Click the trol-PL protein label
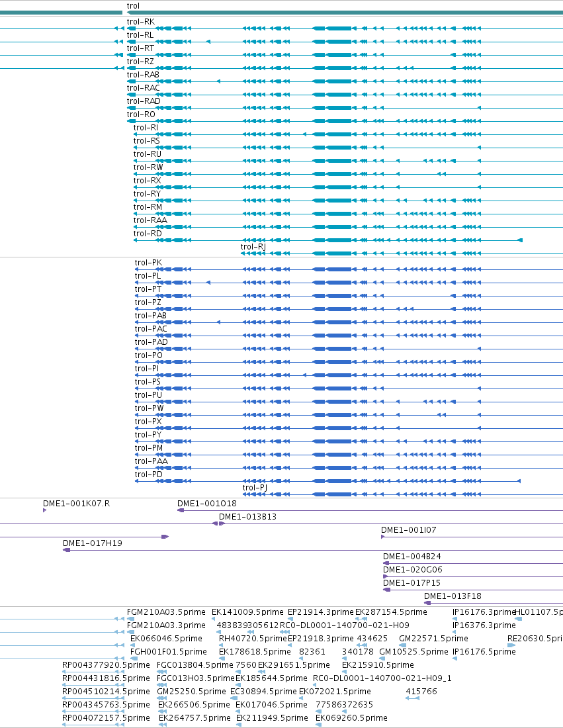The width and height of the screenshot is (563, 728). click(x=148, y=276)
